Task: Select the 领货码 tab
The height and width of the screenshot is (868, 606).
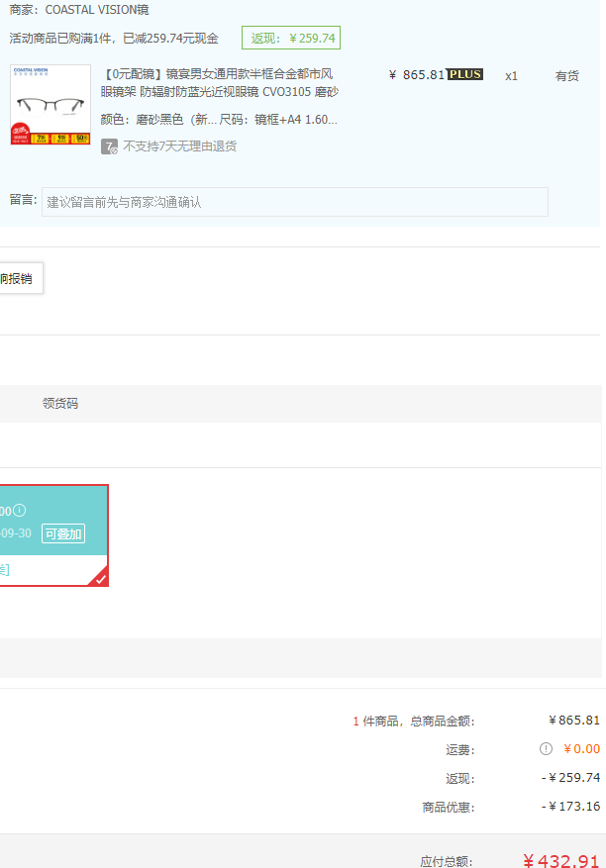Action: click(x=59, y=404)
